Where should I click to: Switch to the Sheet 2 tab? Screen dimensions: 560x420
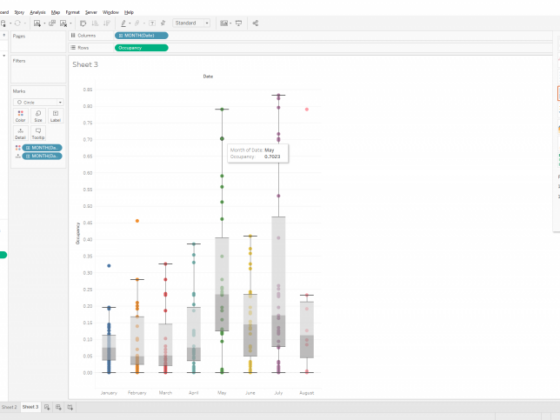coord(9,407)
